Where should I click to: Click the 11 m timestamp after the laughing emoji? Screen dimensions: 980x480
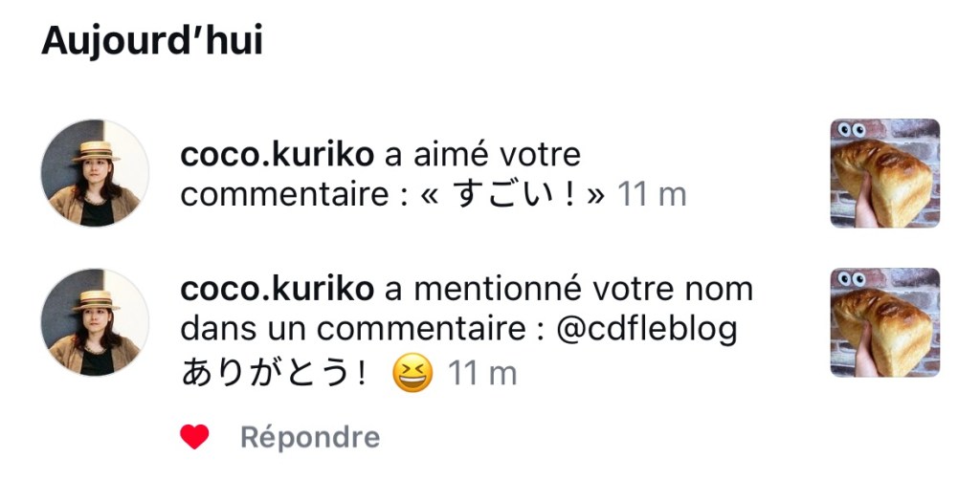click(x=482, y=373)
